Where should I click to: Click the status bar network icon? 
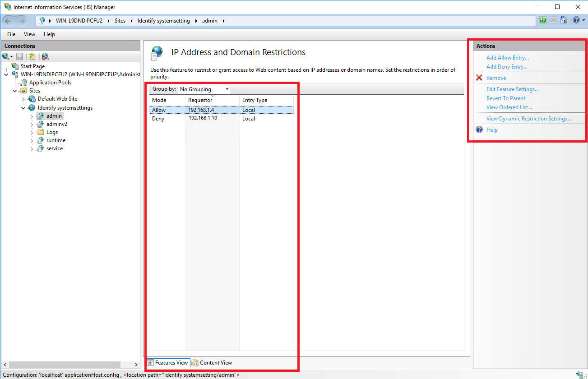579,374
